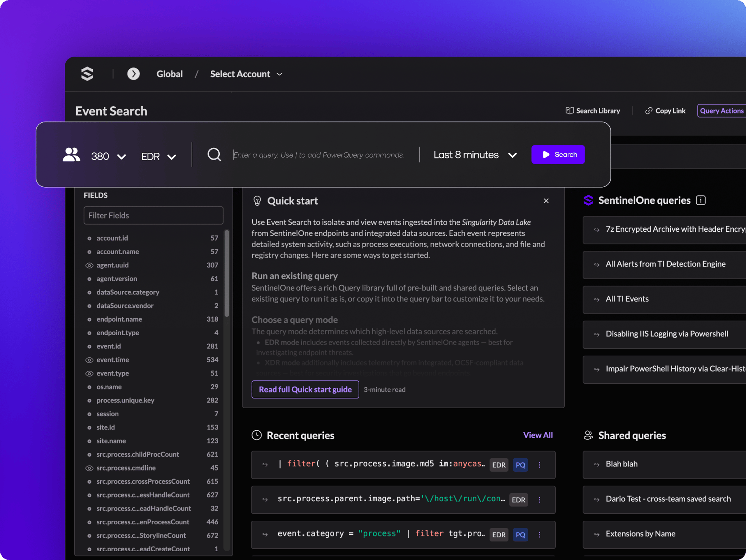
Task: Toggle visibility of src.process.cmdline field
Action: pyautogui.click(x=89, y=468)
